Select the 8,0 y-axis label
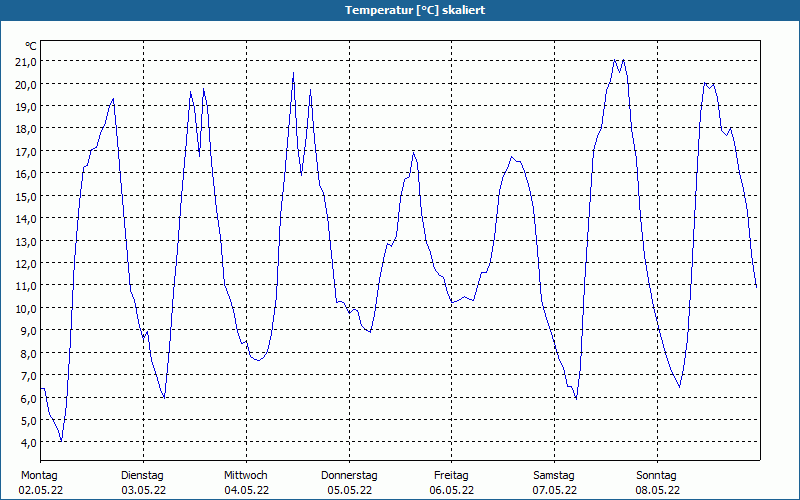Screen dimensions: 800x500 29,353
